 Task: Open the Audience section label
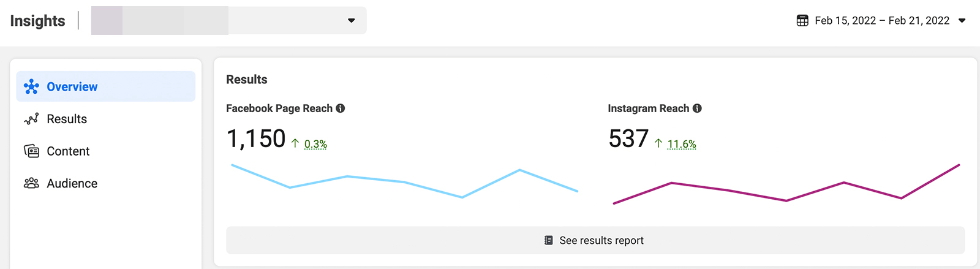[72, 183]
